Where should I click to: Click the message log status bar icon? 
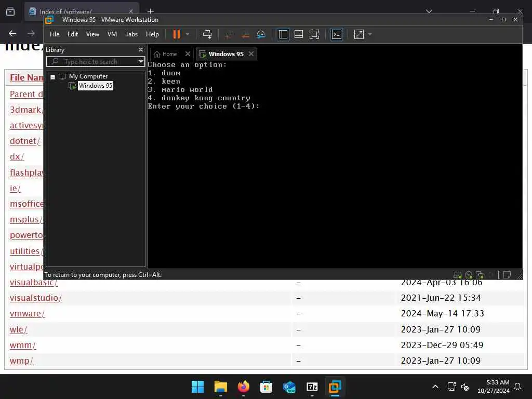(507, 275)
